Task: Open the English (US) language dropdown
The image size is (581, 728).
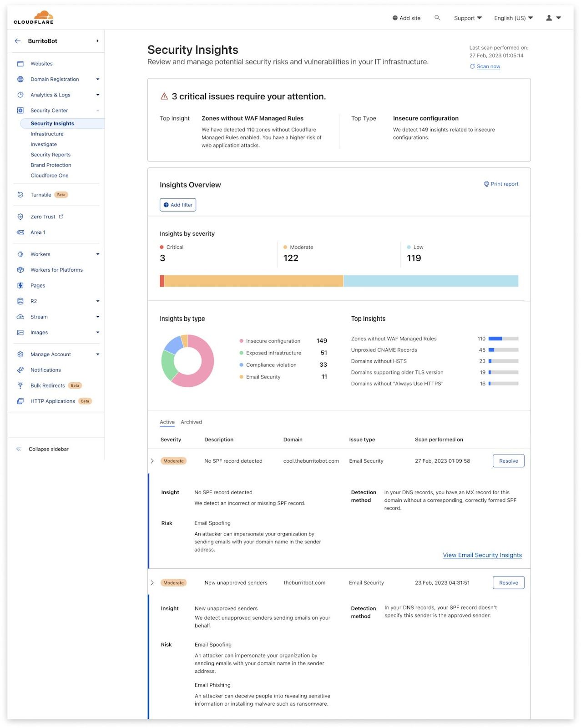Action: (x=513, y=18)
